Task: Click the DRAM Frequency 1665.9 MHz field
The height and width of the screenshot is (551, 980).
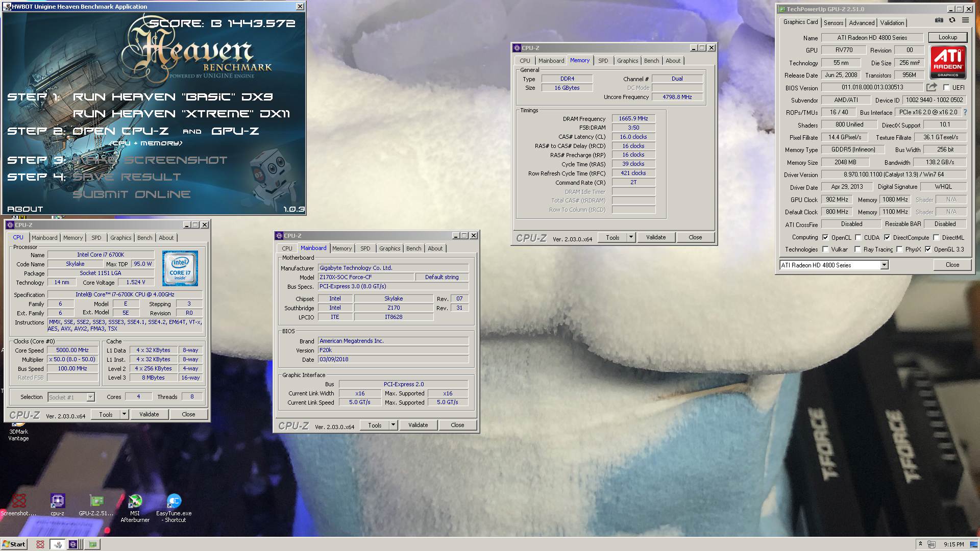Action: tap(633, 118)
